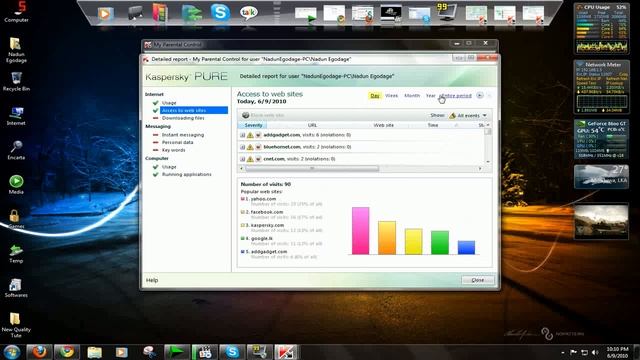Switch to Kaspersky in the taskbar
The image size is (640, 360).
click(x=286, y=351)
